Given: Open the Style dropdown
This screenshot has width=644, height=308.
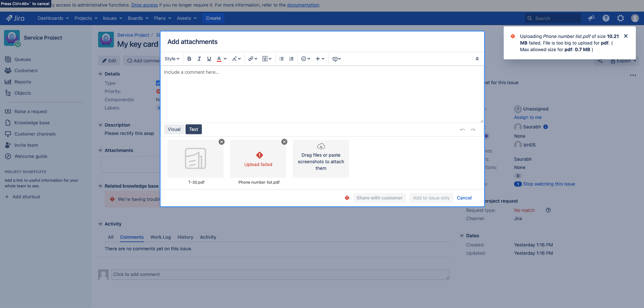Looking at the screenshot, I should tap(172, 59).
